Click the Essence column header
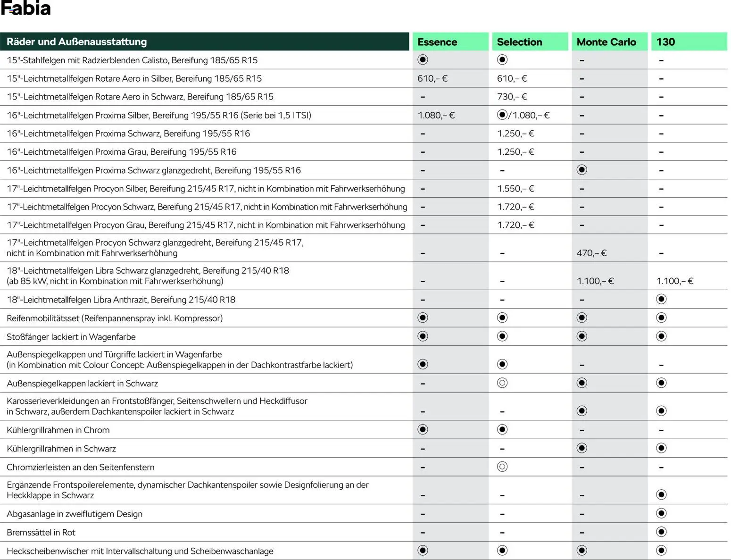Screen dimensions: 731x560 pos(437,42)
